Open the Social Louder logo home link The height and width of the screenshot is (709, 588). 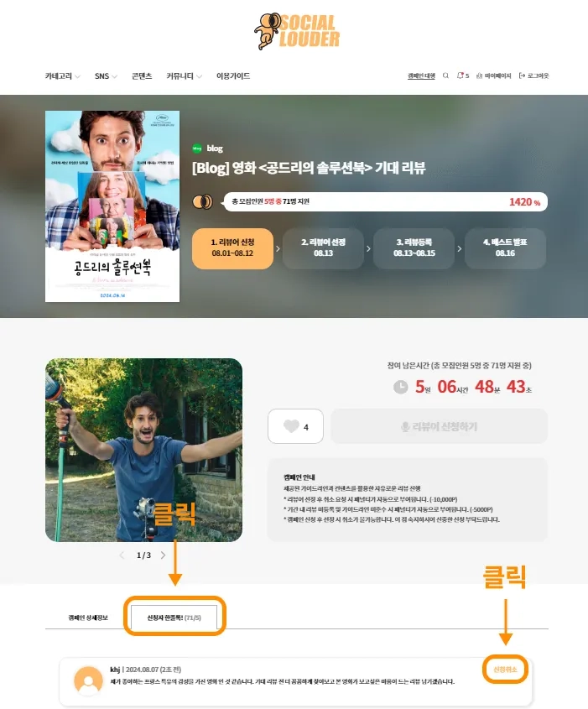coord(297,31)
